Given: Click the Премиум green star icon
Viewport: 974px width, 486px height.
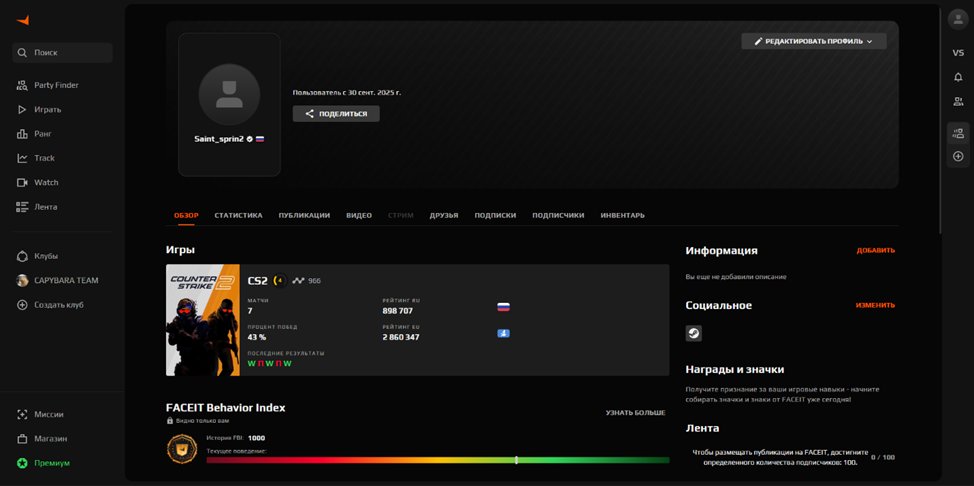Looking at the screenshot, I should coord(22,463).
